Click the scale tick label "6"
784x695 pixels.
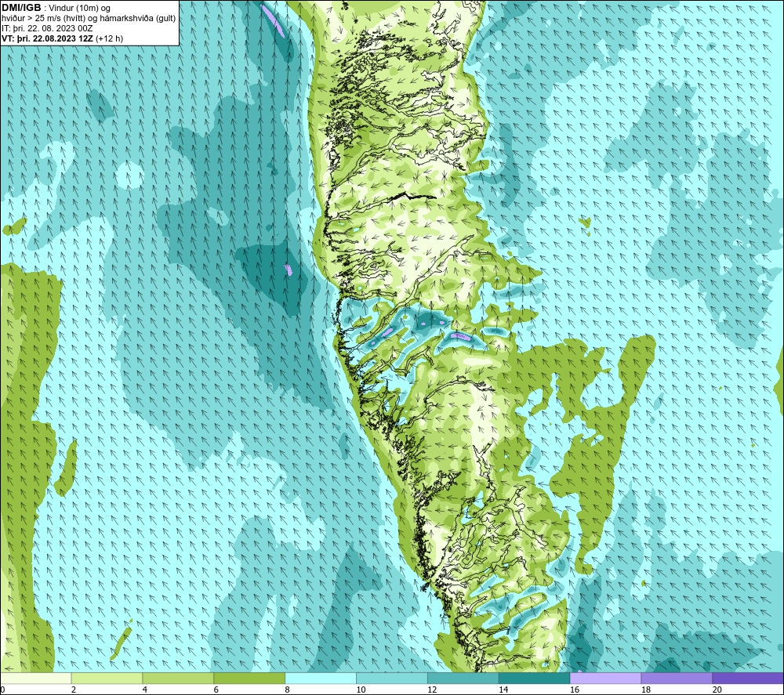pyautogui.click(x=216, y=690)
